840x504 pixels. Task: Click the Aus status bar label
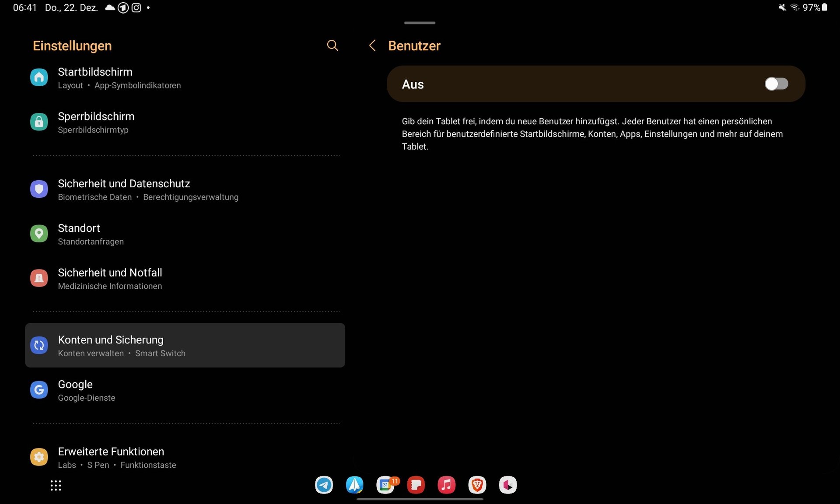point(413,84)
